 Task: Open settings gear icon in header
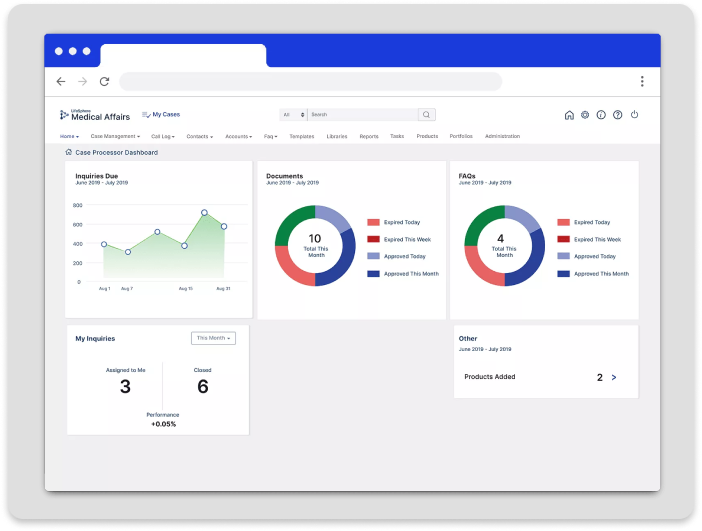(x=585, y=115)
